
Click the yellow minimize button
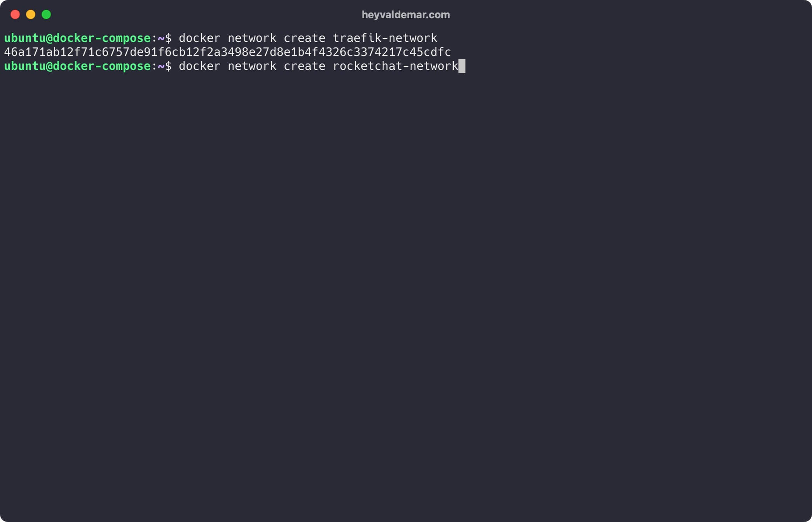click(x=31, y=15)
